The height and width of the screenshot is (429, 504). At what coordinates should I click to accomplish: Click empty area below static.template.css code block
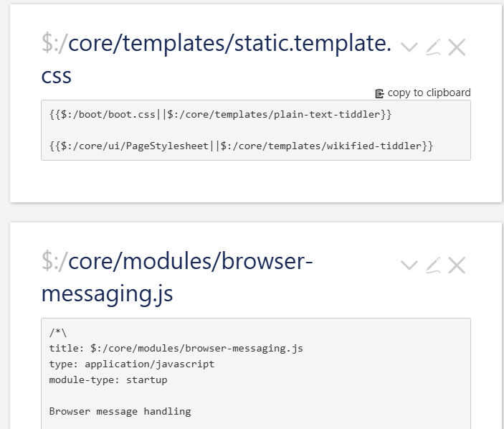pyautogui.click(x=255, y=181)
